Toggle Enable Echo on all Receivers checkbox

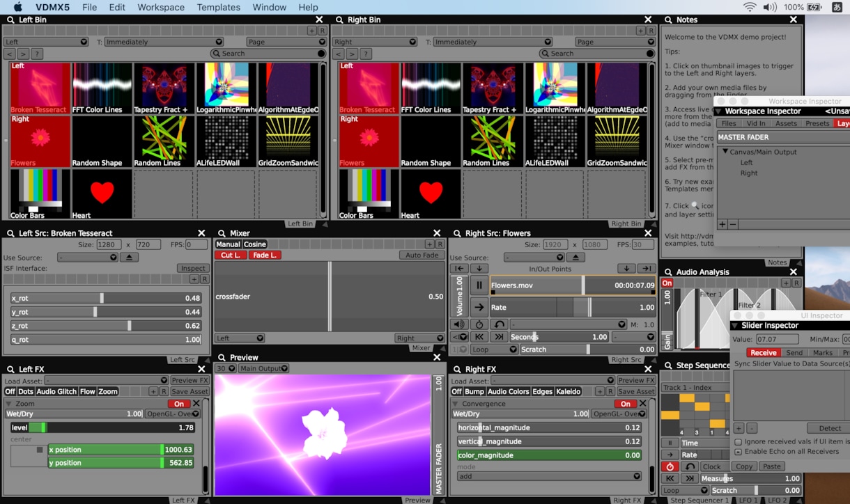739,452
